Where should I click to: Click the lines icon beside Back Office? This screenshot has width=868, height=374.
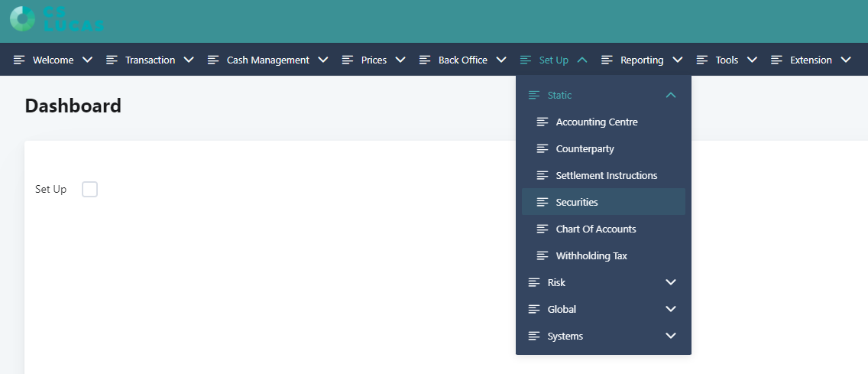click(x=425, y=60)
